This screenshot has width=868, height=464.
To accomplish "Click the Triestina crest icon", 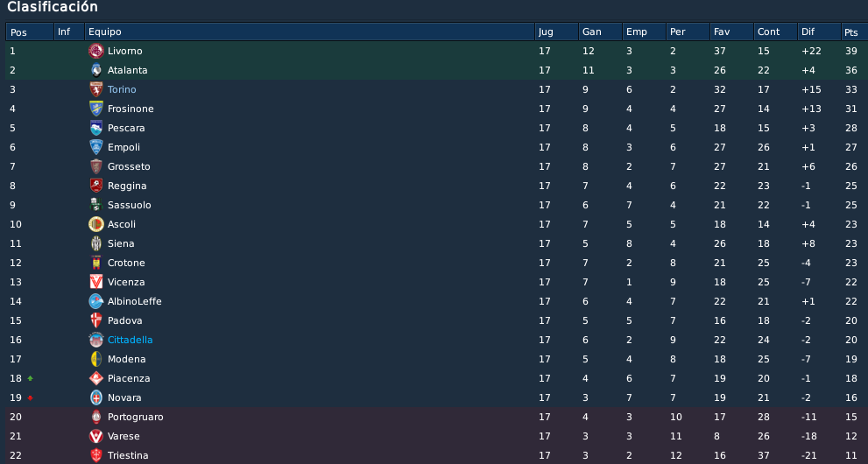I will coord(96,456).
